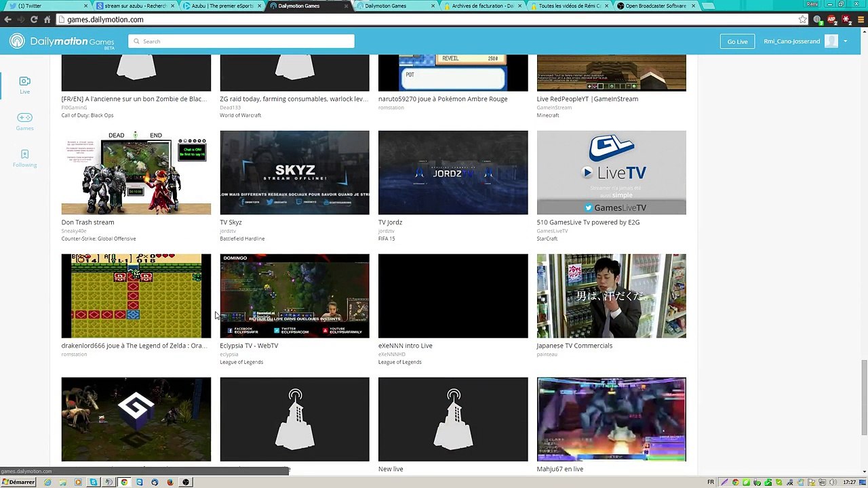This screenshot has width=868, height=488.
Task: Click the user avatar in header
Action: 831,41
